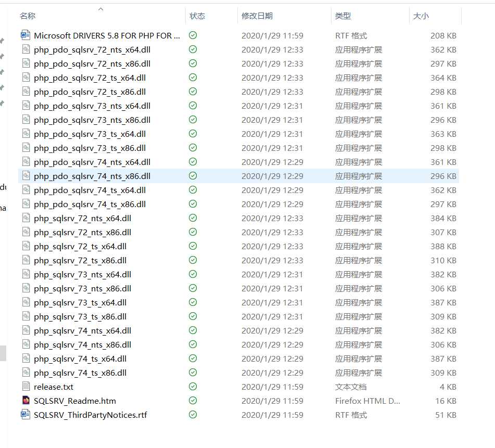Image resolution: width=495 pixels, height=448 pixels.
Task: Click the 16 KB size of SQLSRV_Readme.htm
Action: [x=446, y=401]
